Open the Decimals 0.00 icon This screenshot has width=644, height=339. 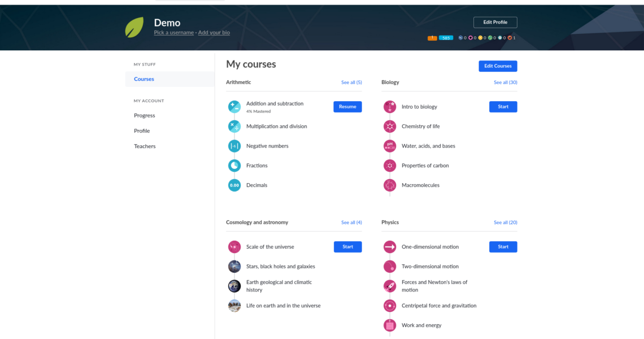tap(234, 185)
